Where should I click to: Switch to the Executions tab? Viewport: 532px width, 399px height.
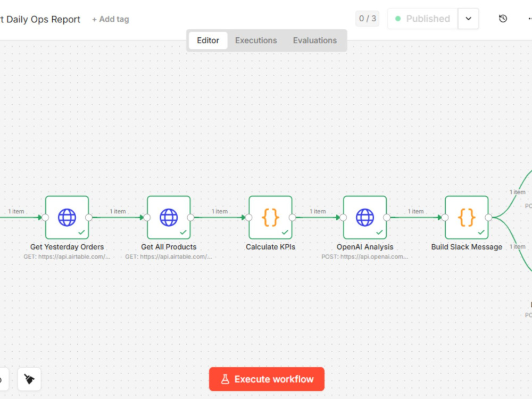click(x=256, y=40)
